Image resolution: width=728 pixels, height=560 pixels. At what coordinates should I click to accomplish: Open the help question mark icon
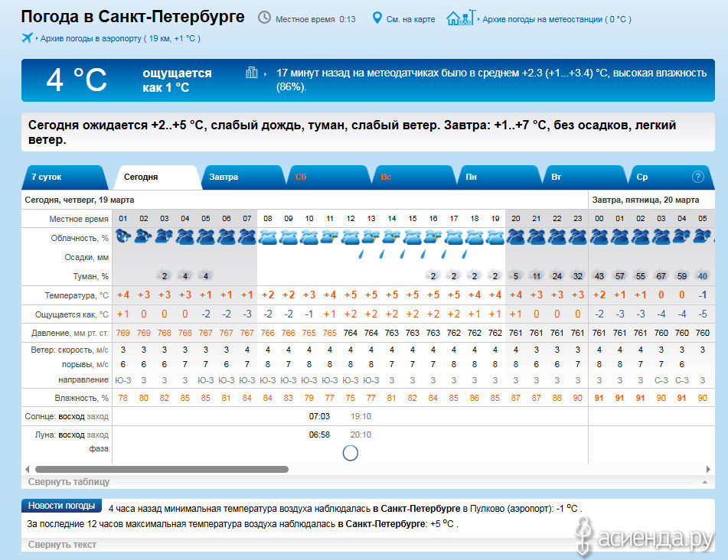697,177
